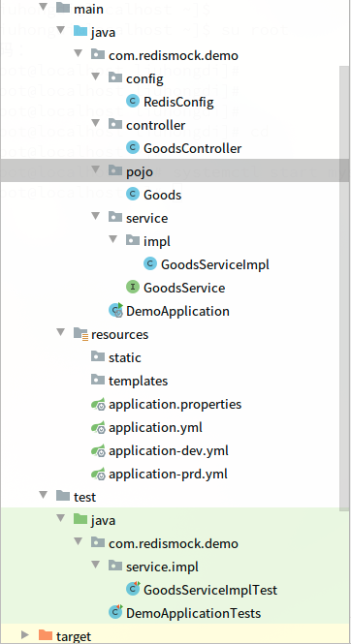Image resolution: width=351 pixels, height=644 pixels.
Task: Open DemoApplication runnable class icon
Action: click(x=116, y=311)
